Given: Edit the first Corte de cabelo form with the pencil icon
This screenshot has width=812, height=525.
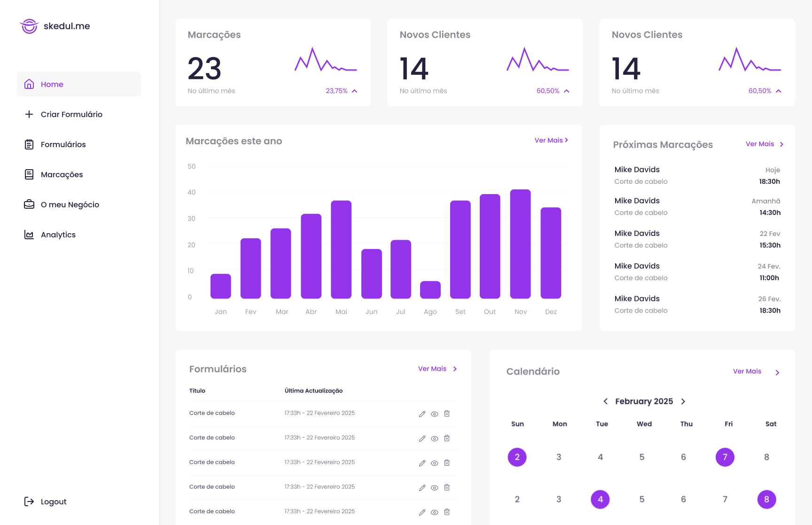Looking at the screenshot, I should [422, 414].
